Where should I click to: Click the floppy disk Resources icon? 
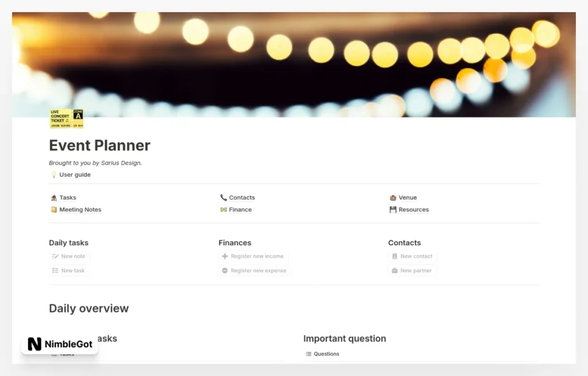[393, 210]
